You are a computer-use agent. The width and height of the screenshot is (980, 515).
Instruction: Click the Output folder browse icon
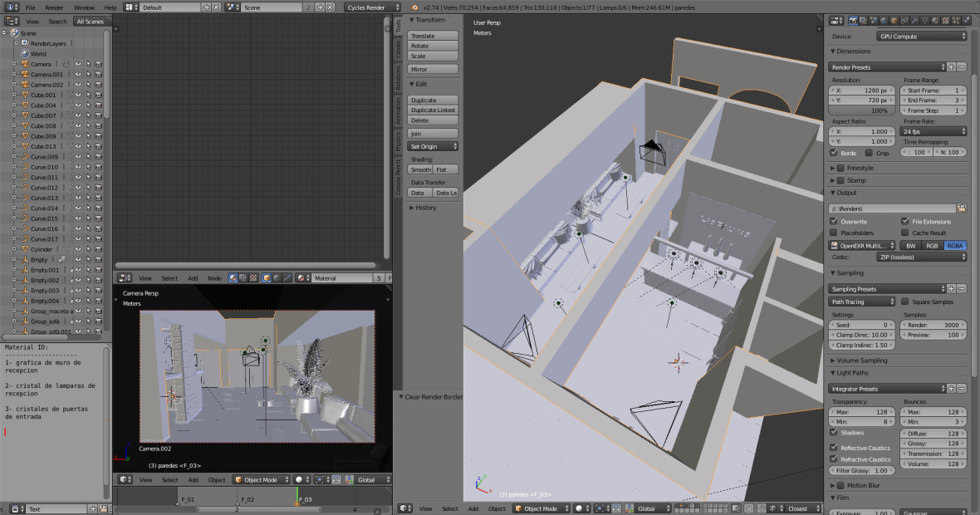point(962,208)
